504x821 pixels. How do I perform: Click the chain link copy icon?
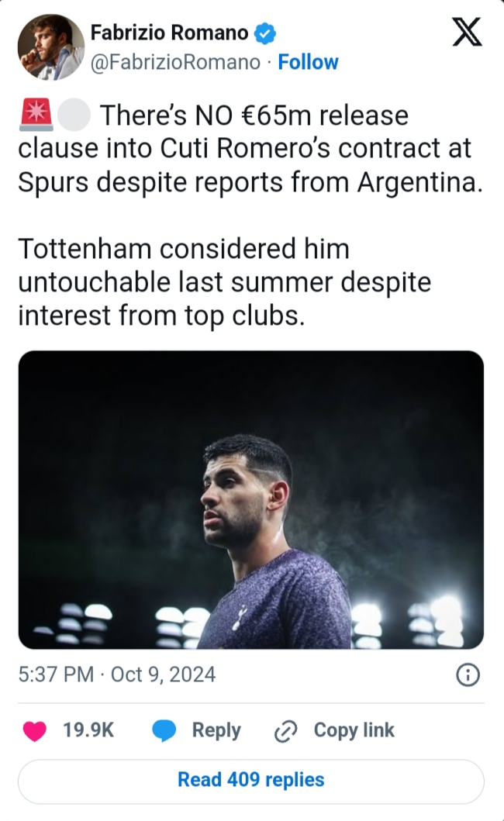tap(287, 731)
